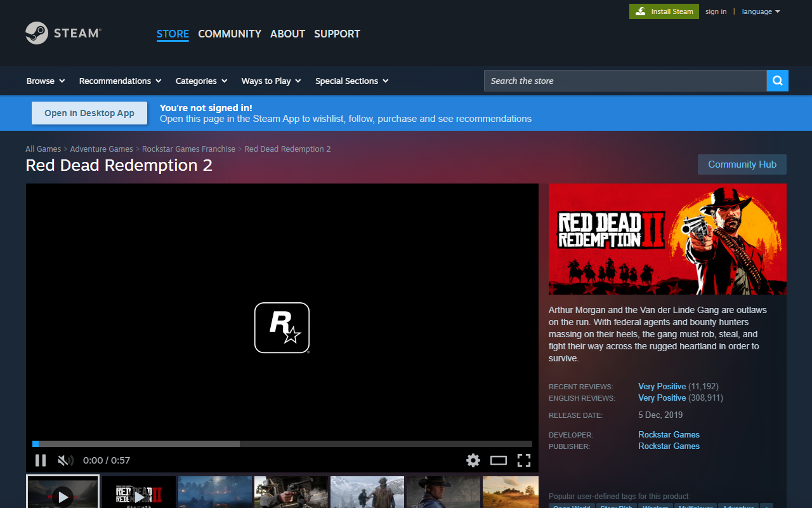Image resolution: width=812 pixels, height=508 pixels.
Task: Click the Install Steam button
Action: [664, 11]
